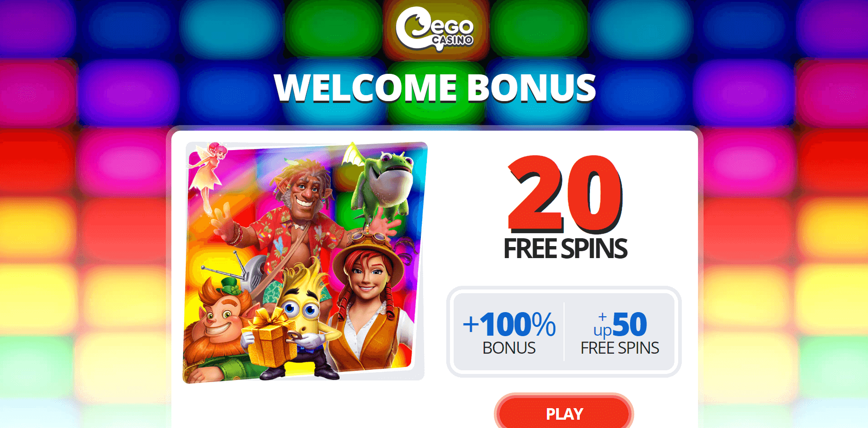Click the Ego Casino logo
This screenshot has width=868, height=428.
pyautogui.click(x=435, y=29)
